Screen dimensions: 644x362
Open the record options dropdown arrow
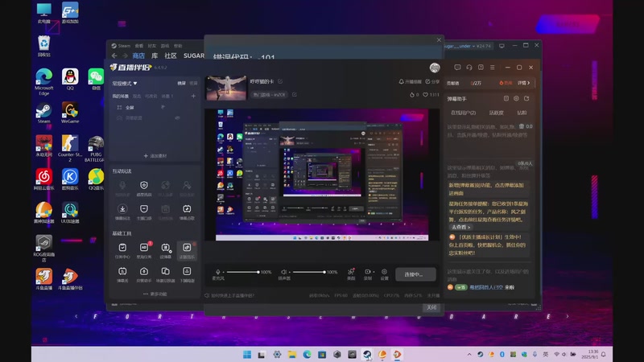pos(374,272)
